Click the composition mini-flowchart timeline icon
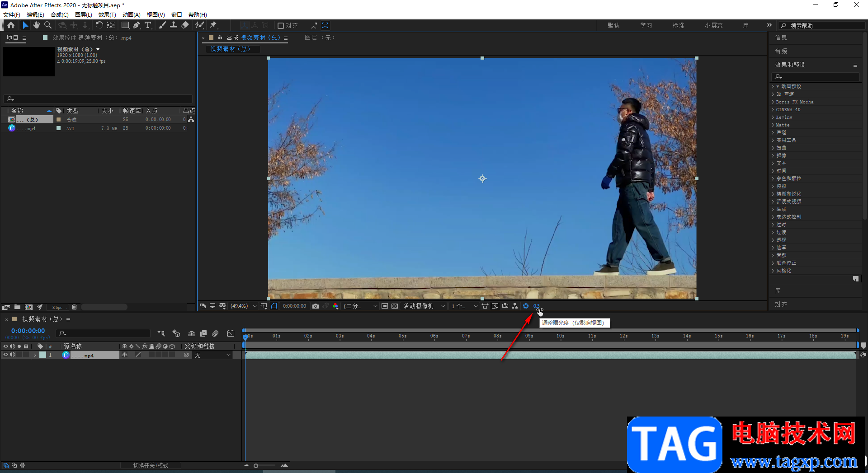Screen dimensions: 868x473 161,333
